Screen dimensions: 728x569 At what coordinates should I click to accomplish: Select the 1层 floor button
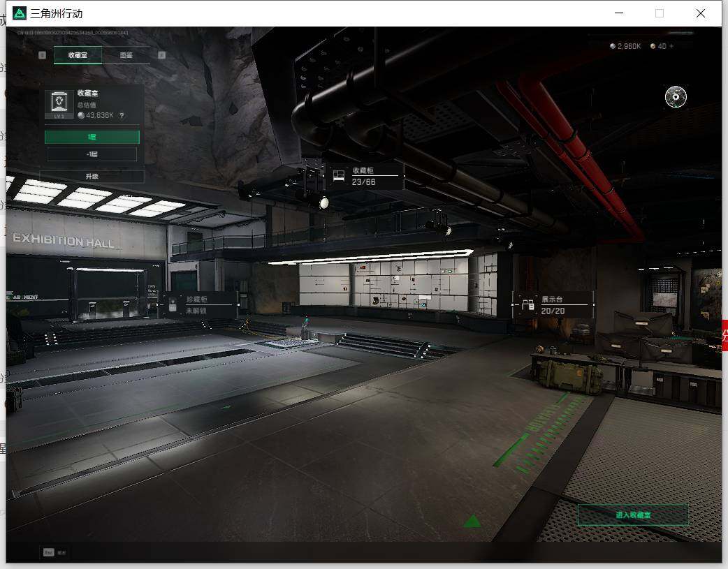(92, 137)
